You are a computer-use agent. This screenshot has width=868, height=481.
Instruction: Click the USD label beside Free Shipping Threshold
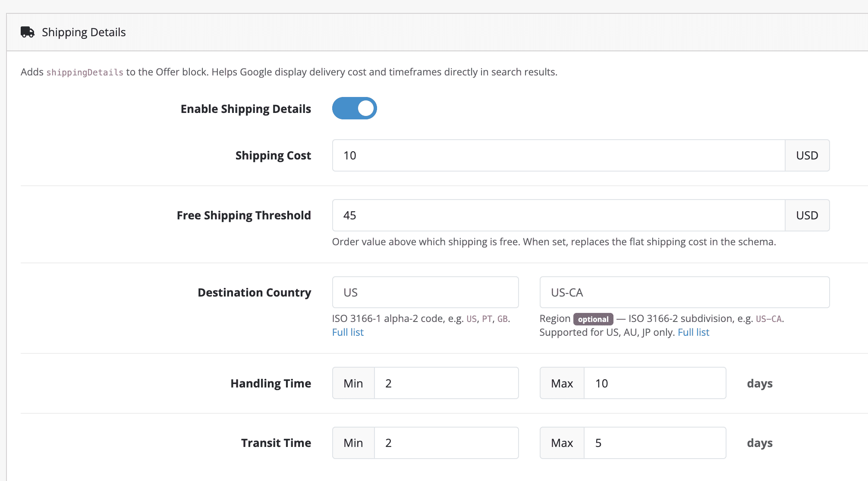807,215
